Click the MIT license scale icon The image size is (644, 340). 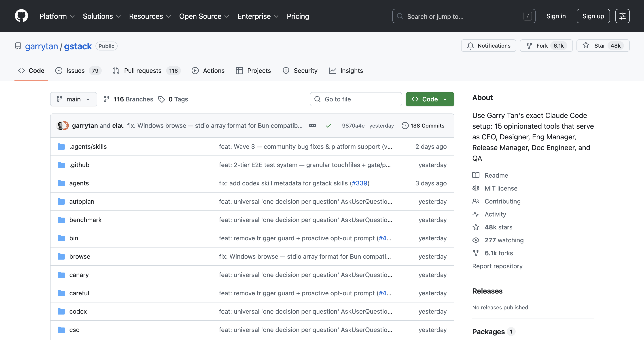476,188
